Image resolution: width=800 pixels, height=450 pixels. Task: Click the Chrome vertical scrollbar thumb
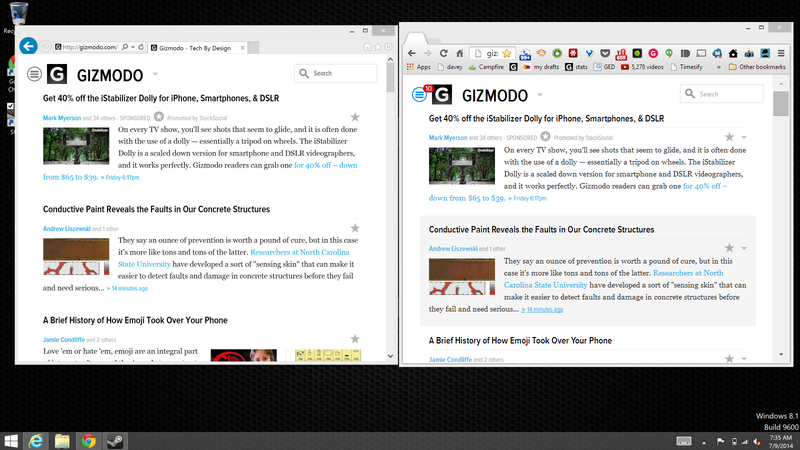click(781, 104)
